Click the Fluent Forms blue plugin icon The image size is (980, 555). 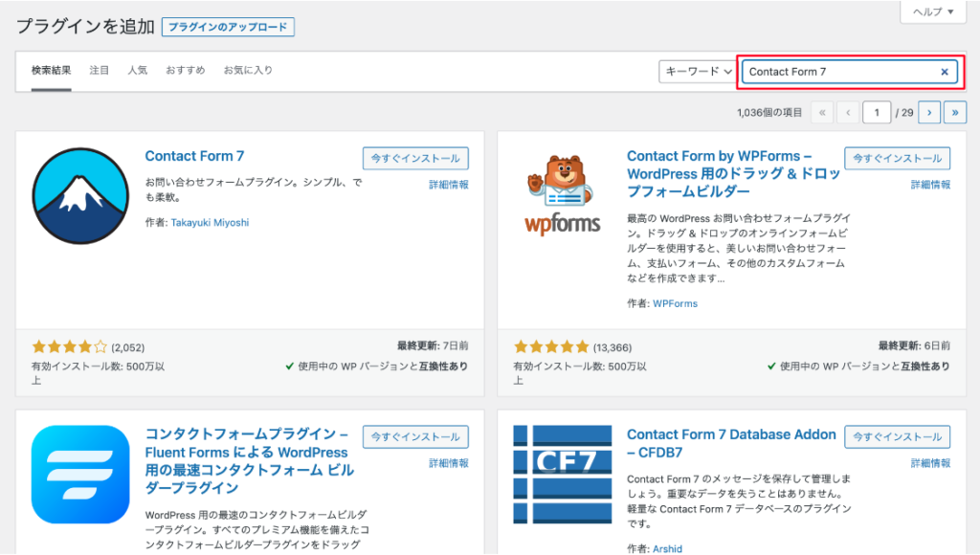(80, 474)
